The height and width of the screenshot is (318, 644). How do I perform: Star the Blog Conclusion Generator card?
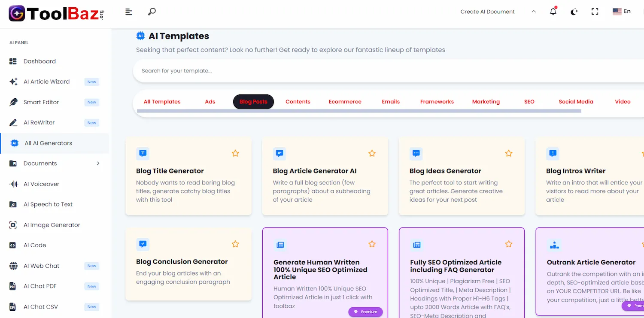point(235,244)
